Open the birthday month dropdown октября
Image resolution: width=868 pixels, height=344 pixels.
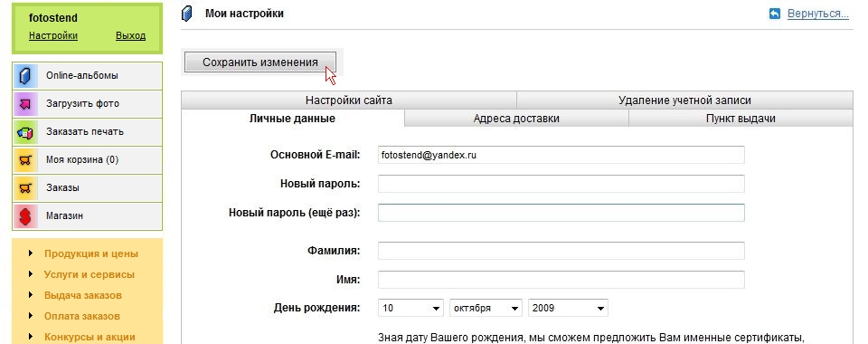click(486, 308)
